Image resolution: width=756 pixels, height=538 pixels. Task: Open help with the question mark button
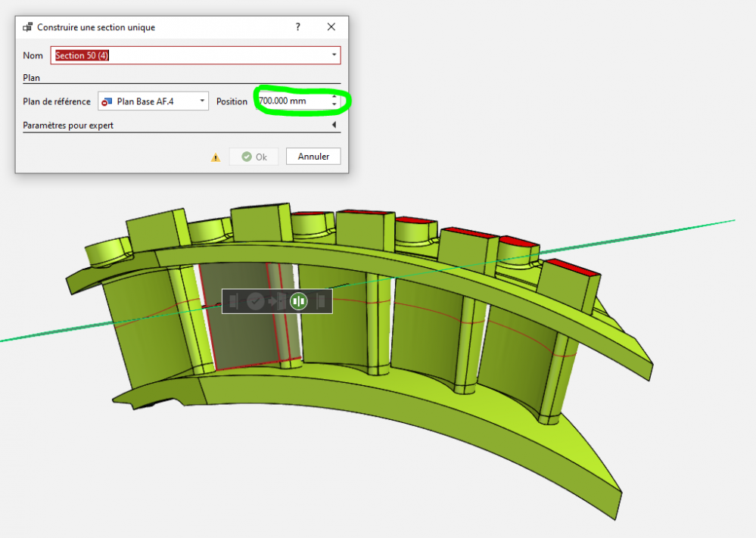(x=297, y=27)
